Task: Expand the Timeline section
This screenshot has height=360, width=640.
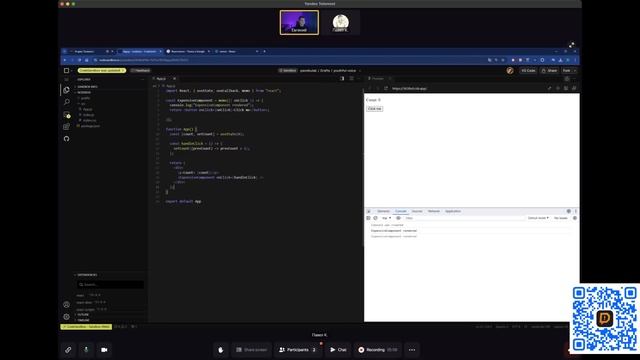Action: pos(82,320)
